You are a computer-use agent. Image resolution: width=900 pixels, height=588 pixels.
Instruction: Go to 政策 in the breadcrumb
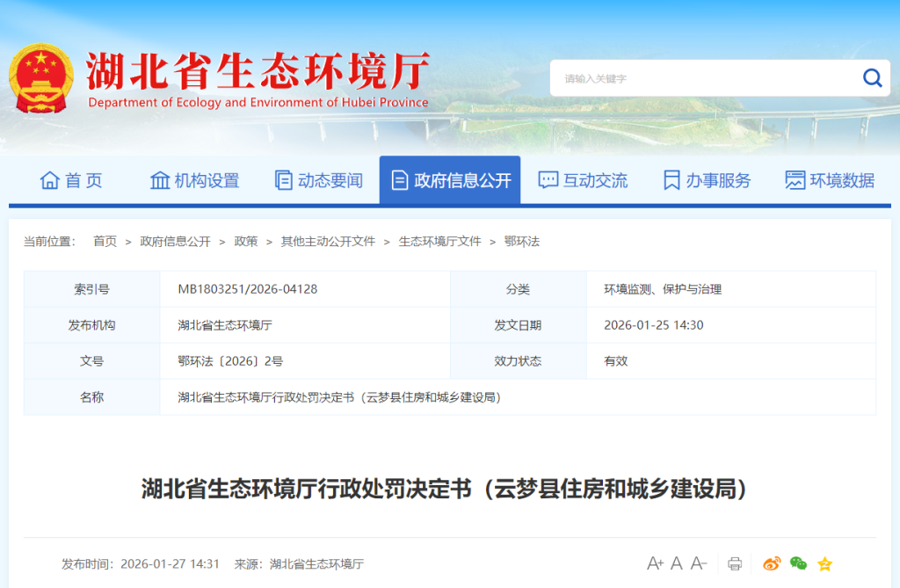pos(246,241)
